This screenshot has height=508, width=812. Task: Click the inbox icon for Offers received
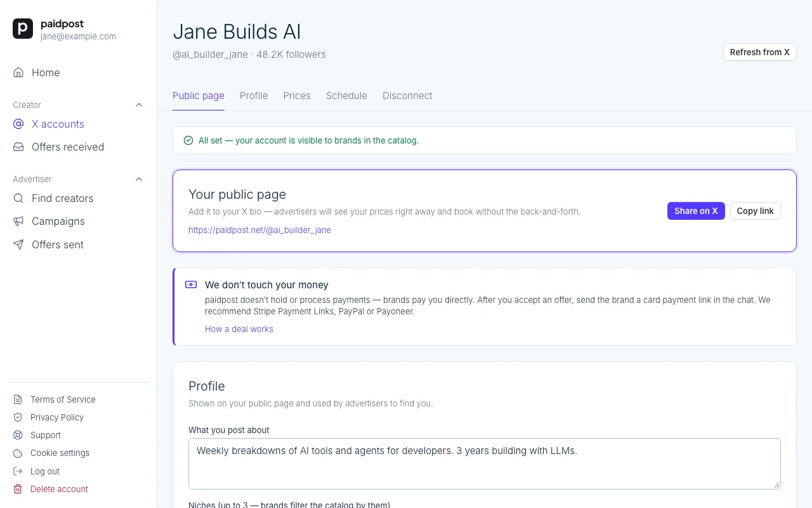coord(18,147)
